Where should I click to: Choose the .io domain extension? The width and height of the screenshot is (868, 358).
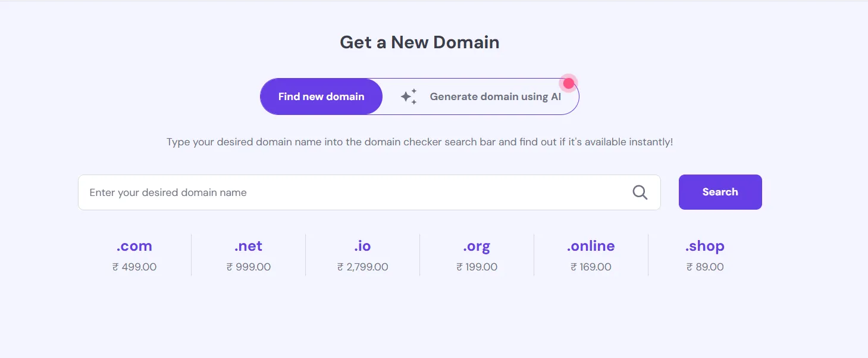[x=362, y=246]
